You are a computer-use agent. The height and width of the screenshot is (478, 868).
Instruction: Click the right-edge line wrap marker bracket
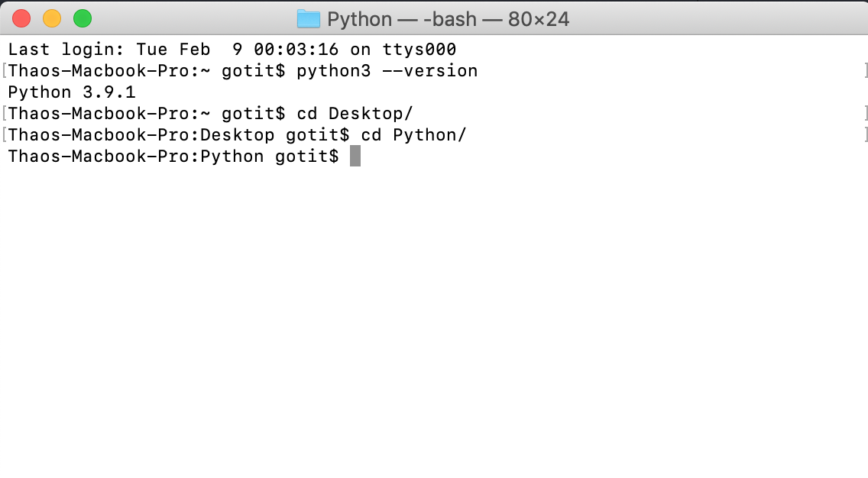point(864,70)
